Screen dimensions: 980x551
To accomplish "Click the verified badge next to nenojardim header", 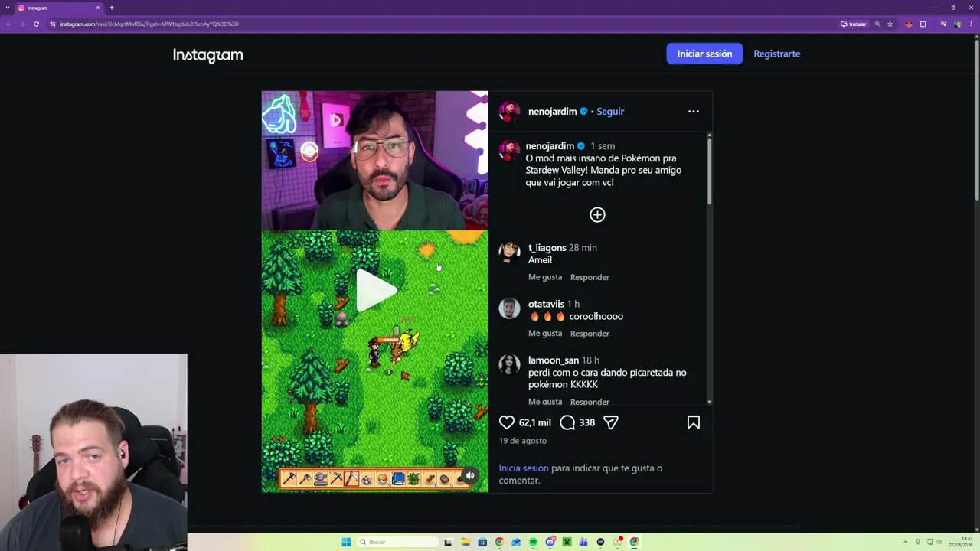I will pyautogui.click(x=583, y=112).
